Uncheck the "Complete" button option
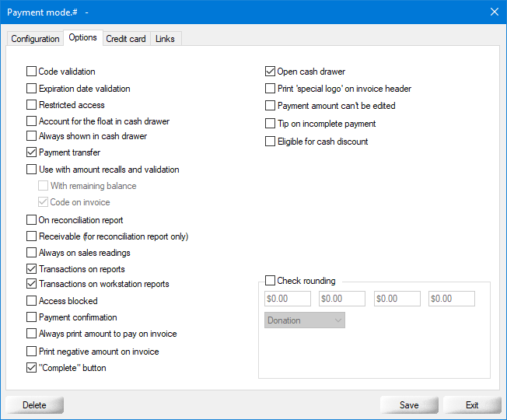Image resolution: width=507 pixels, height=420 pixels. tap(32, 368)
